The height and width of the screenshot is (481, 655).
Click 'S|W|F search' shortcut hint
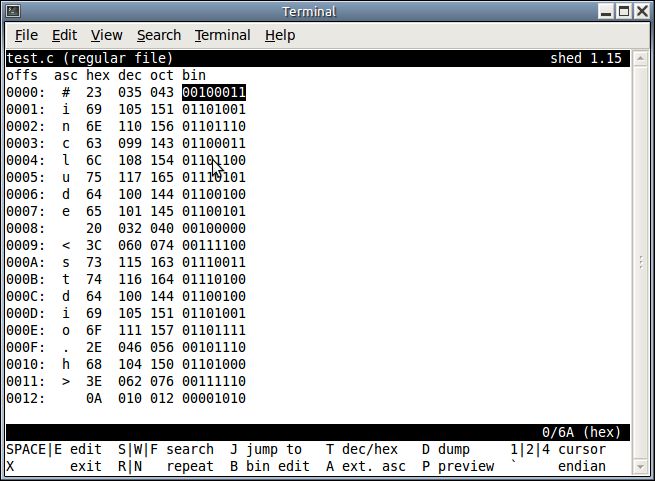(x=166, y=449)
